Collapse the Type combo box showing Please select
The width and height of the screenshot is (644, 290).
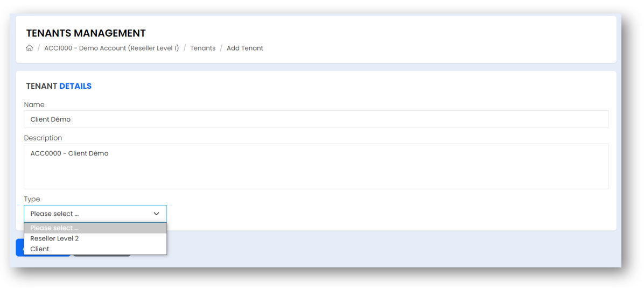click(95, 214)
